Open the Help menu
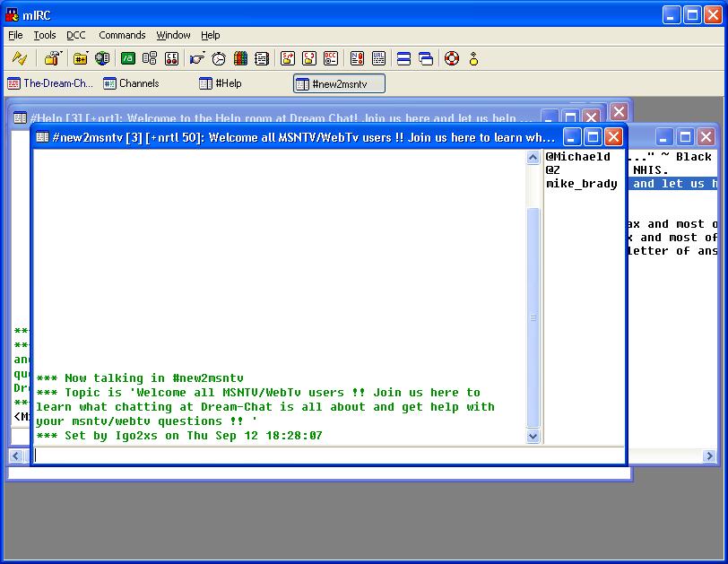Image resolution: width=728 pixels, height=564 pixels. point(211,35)
